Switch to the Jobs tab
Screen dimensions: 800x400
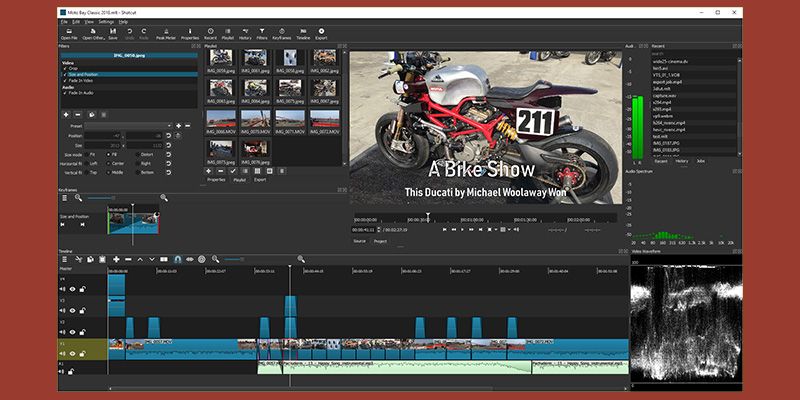click(x=701, y=161)
